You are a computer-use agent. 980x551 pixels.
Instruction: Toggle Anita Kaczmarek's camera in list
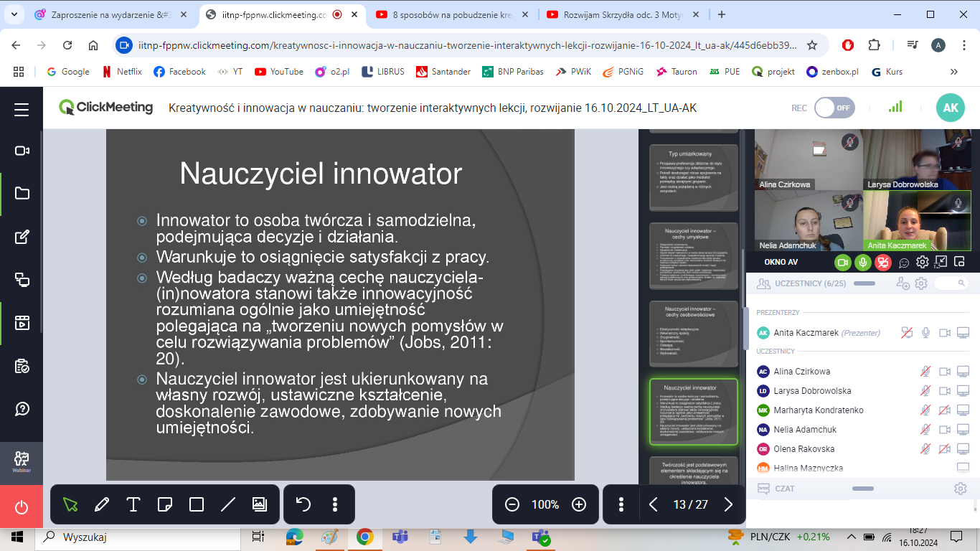pyautogui.click(x=945, y=333)
